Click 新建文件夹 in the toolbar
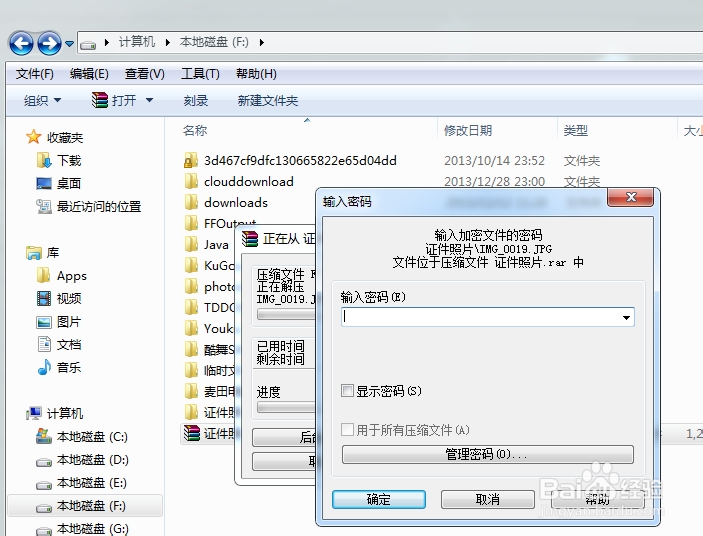 [x=268, y=100]
